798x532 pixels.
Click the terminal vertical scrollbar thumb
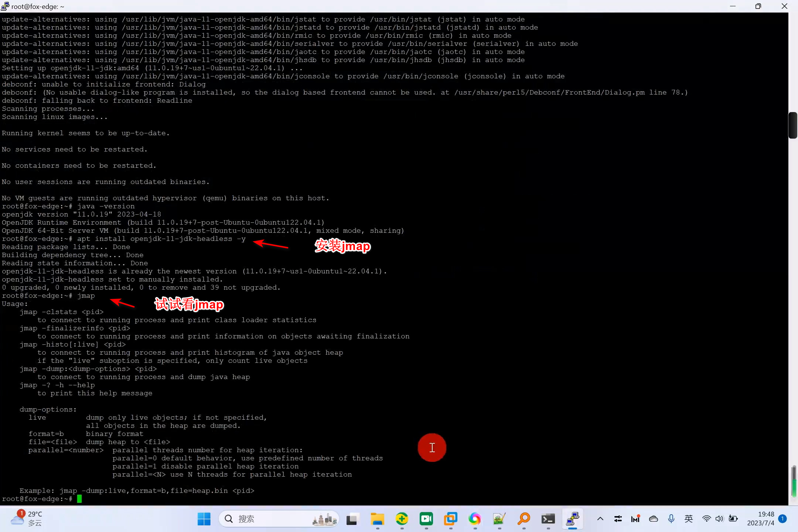click(793, 125)
